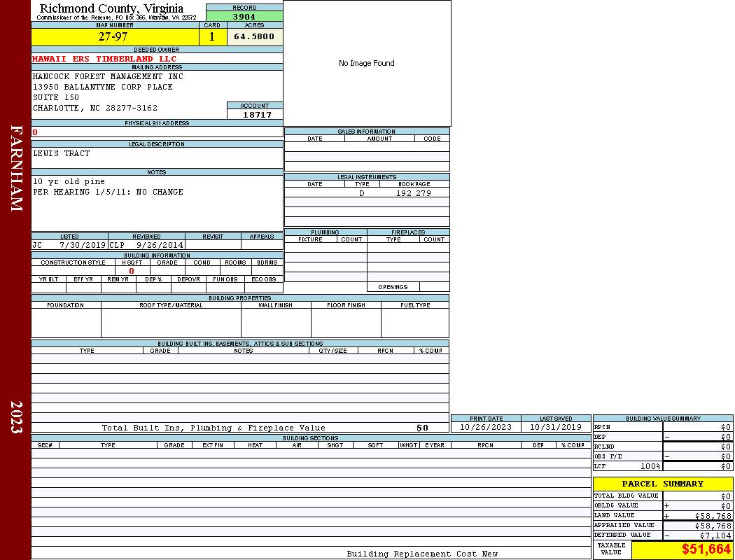
Task: Click the print date 10/26/2023
Action: click(486, 427)
